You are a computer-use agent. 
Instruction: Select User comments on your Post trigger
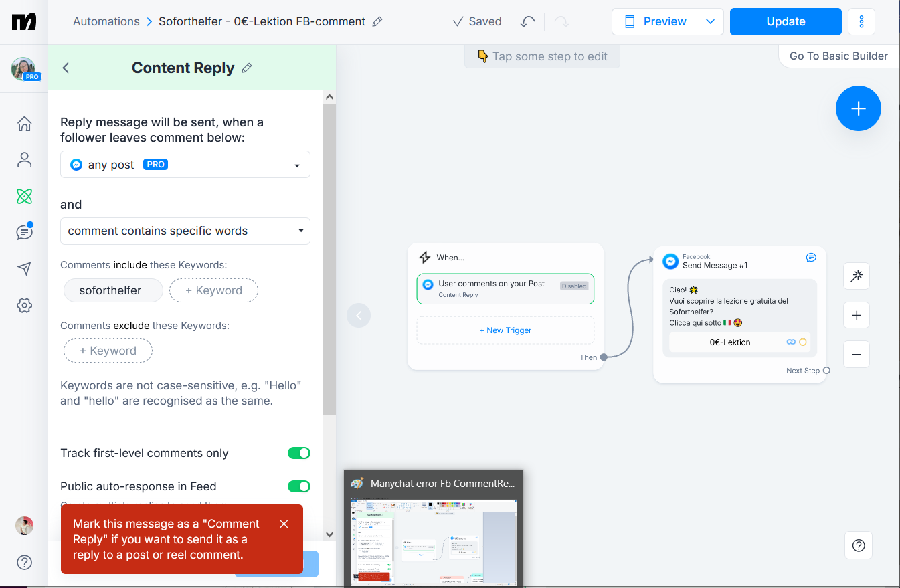point(505,288)
